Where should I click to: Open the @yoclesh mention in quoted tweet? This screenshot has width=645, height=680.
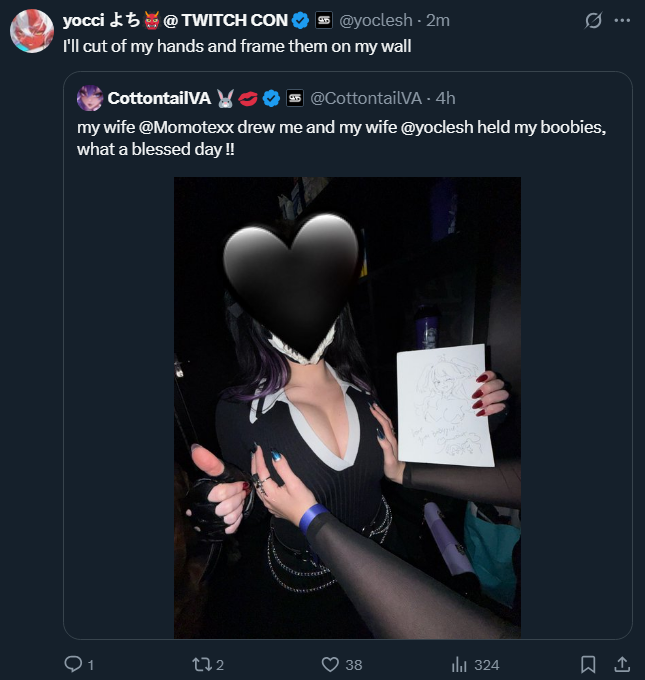pyautogui.click(x=437, y=127)
